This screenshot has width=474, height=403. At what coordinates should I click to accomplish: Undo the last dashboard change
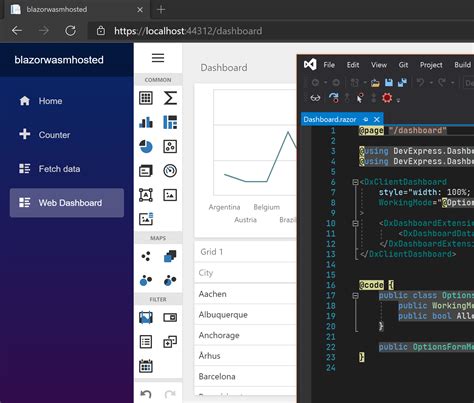point(146,394)
